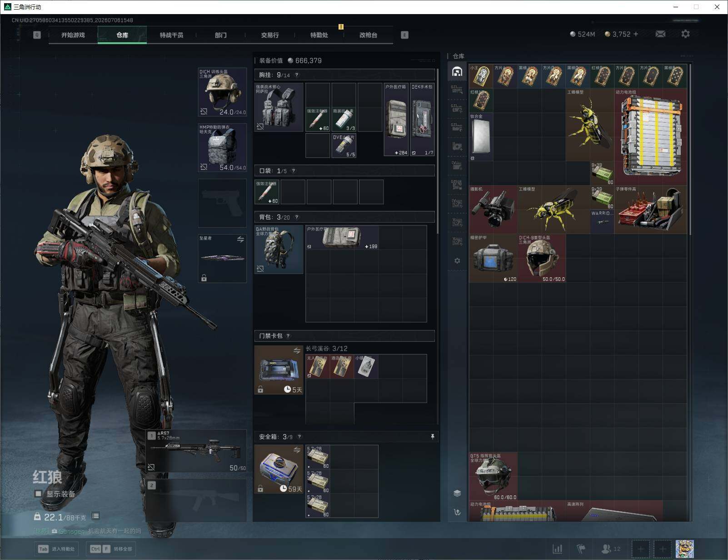Open the statistics bar chart icon
The image size is (728, 560).
pos(558,549)
